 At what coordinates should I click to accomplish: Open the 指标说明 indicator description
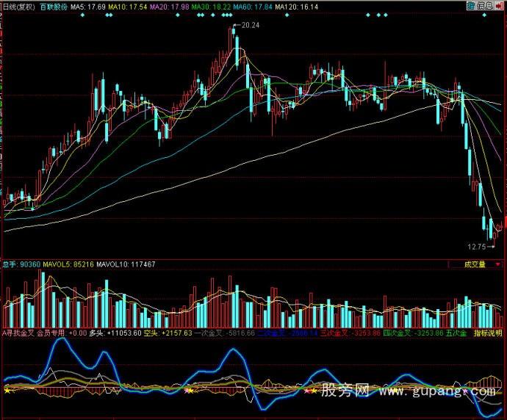coord(488,333)
